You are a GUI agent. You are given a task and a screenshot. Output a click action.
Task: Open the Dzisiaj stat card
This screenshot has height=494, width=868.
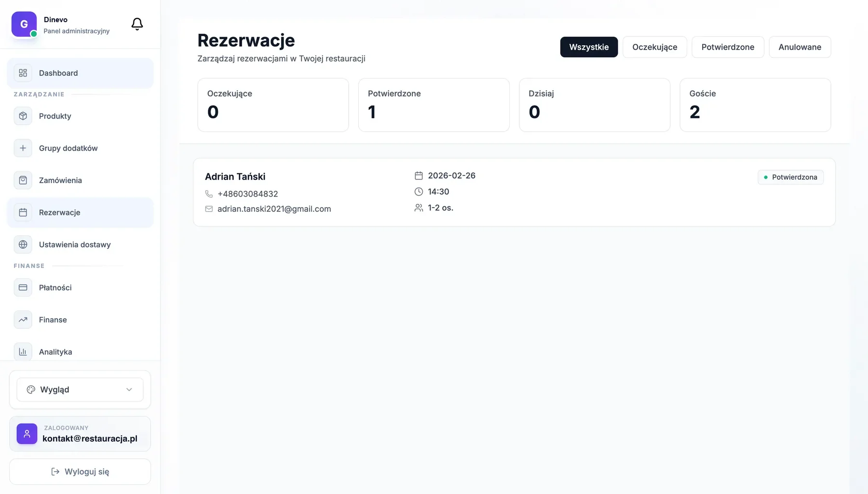coord(595,105)
